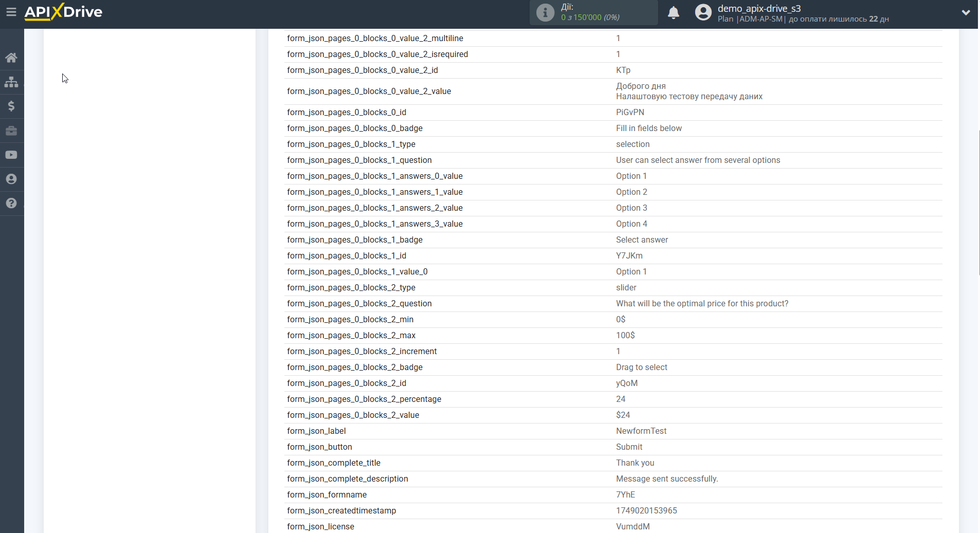Viewport: 980px width, 533px height.
Task: Click field form_json_pages_0_blocks_2_increment
Action: 361,352
